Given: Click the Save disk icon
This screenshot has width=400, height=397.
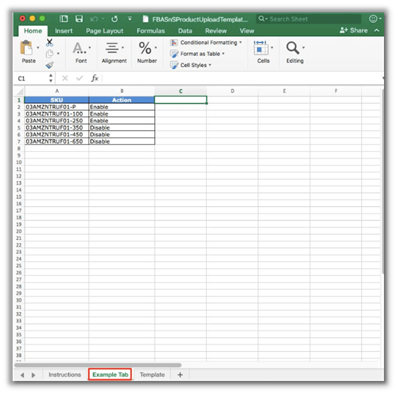Looking at the screenshot, I should pos(79,19).
